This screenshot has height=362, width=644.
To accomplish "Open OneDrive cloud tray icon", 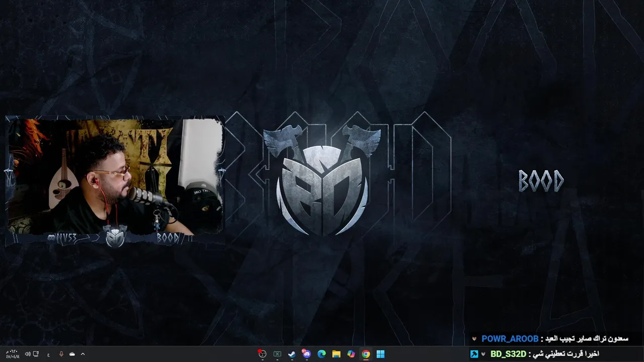I will tap(72, 354).
